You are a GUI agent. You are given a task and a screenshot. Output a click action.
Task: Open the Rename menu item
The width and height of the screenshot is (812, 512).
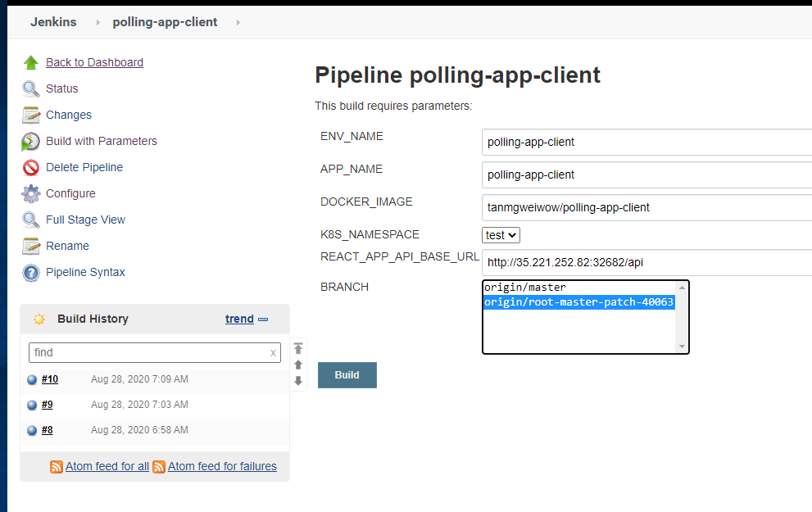tap(67, 246)
